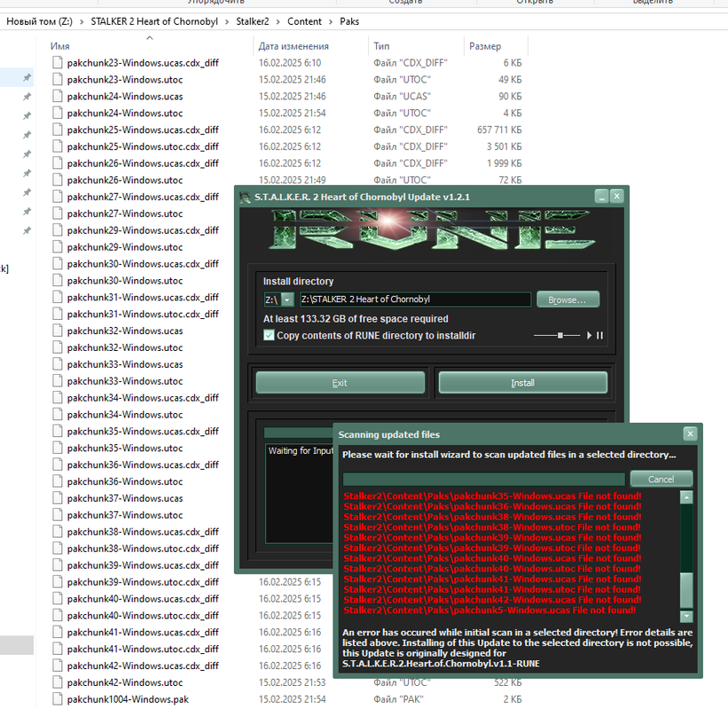This screenshot has width=728, height=709.
Task: Sort by the Тип column header
Action: coord(381,46)
